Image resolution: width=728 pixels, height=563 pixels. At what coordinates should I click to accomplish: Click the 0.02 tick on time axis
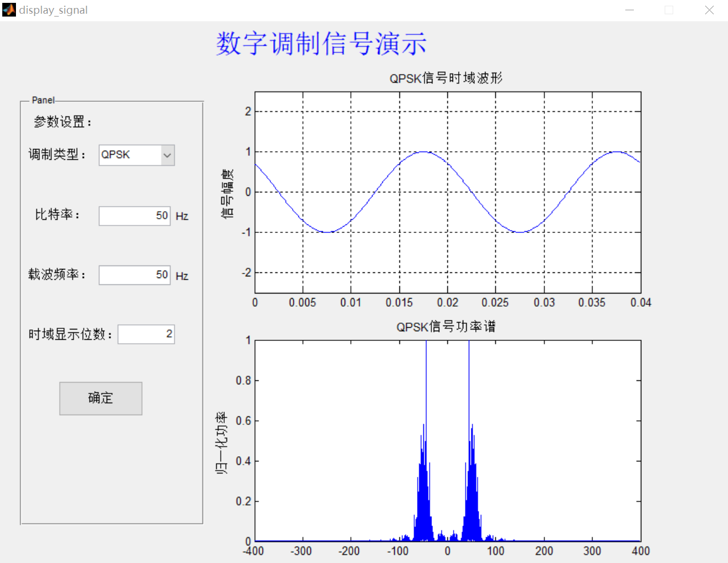(x=447, y=303)
